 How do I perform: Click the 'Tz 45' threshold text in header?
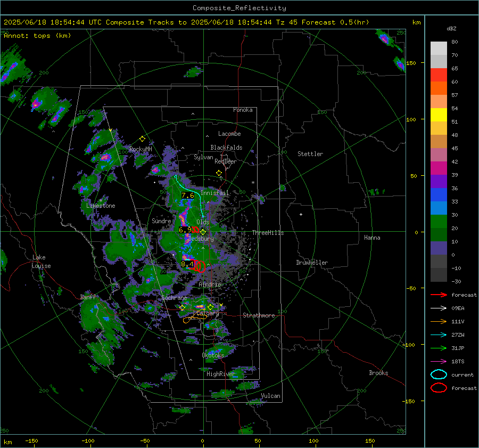pyautogui.click(x=287, y=22)
